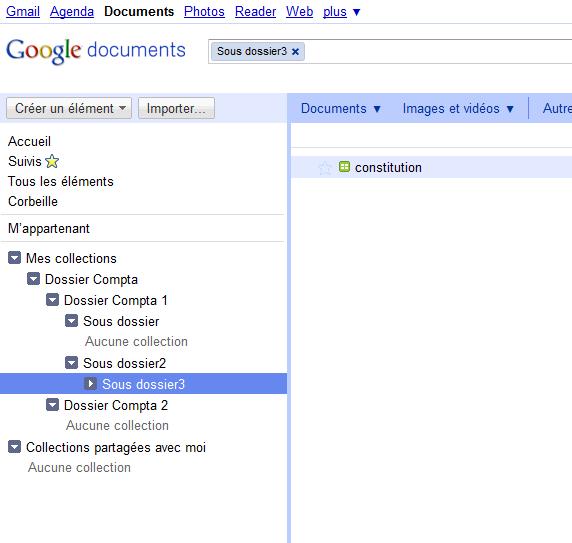Image resolution: width=572 pixels, height=543 pixels.
Task: Collapse the 'Mes collections' tree
Action: (x=14, y=258)
